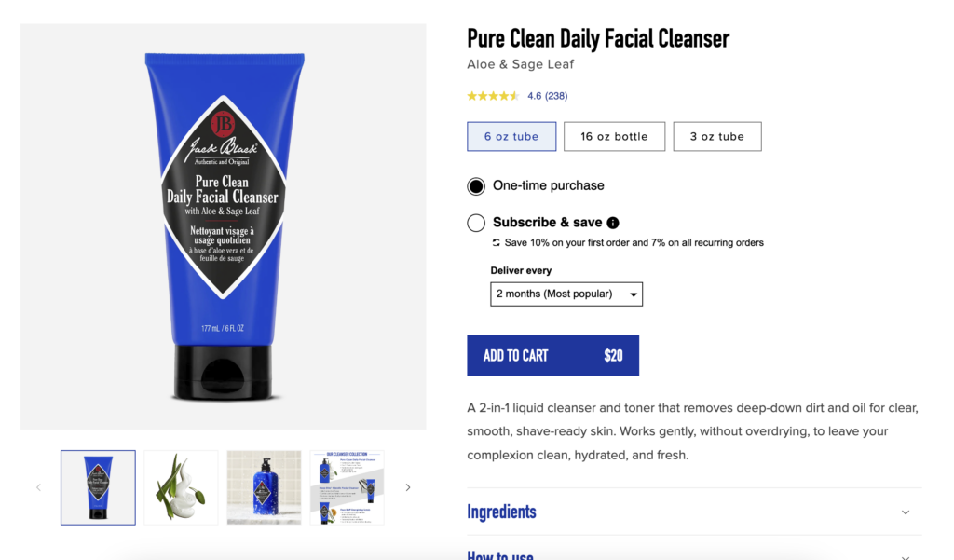Expand the Ingredients section
This screenshot has height=560, width=954.
(694, 512)
